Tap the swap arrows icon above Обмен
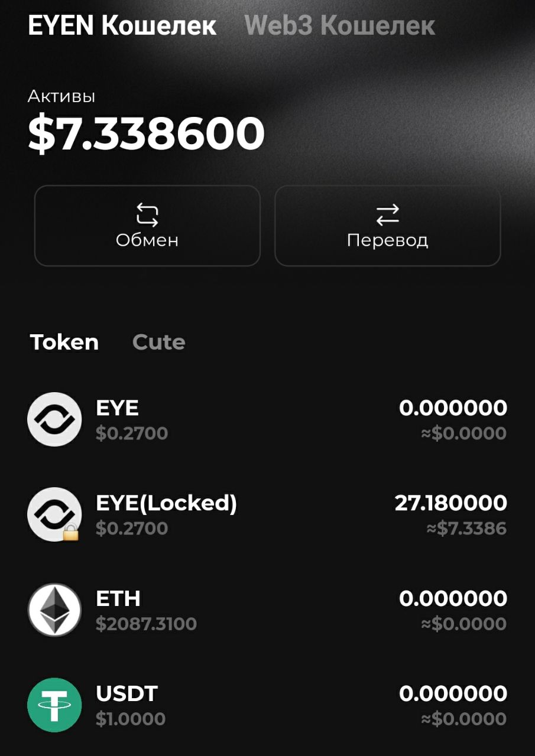The height and width of the screenshot is (756, 535). (x=147, y=215)
